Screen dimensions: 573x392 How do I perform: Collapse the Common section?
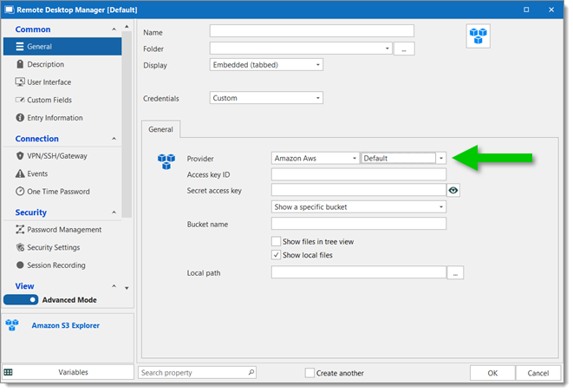pos(114,29)
